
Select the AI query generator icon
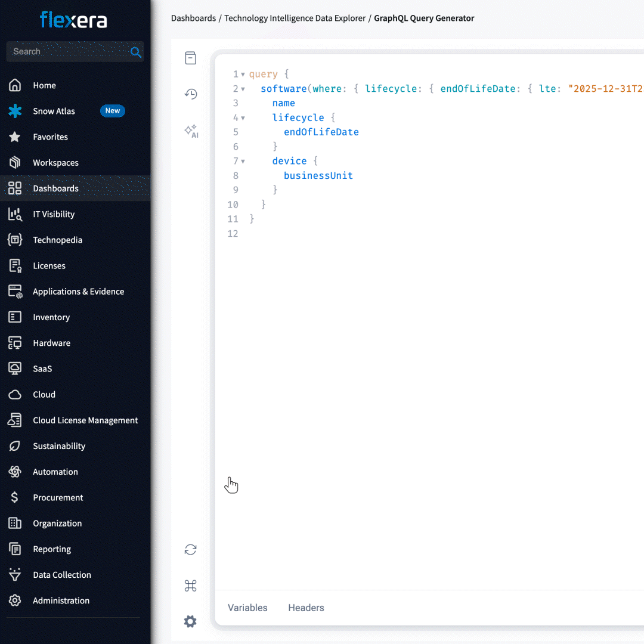[190, 131]
